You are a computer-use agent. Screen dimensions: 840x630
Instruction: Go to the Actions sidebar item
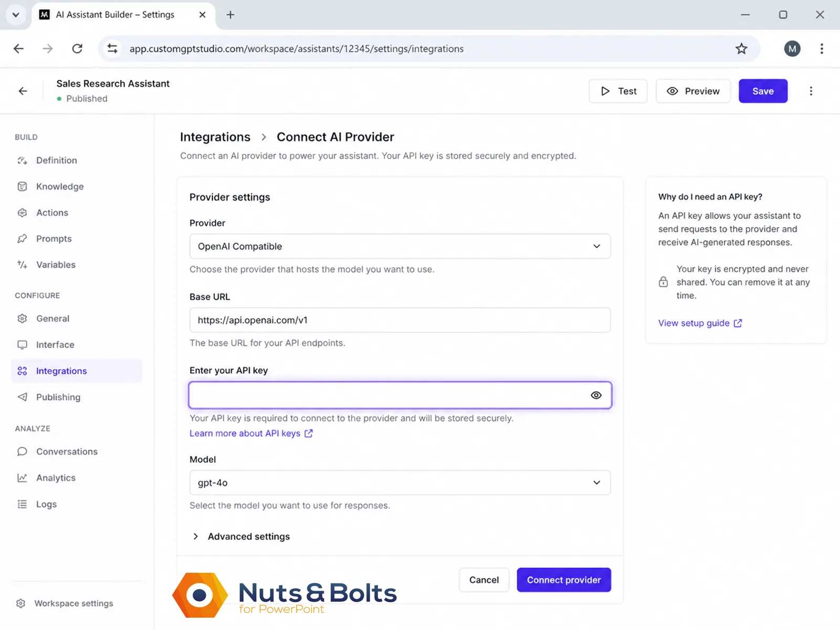(x=77, y=213)
